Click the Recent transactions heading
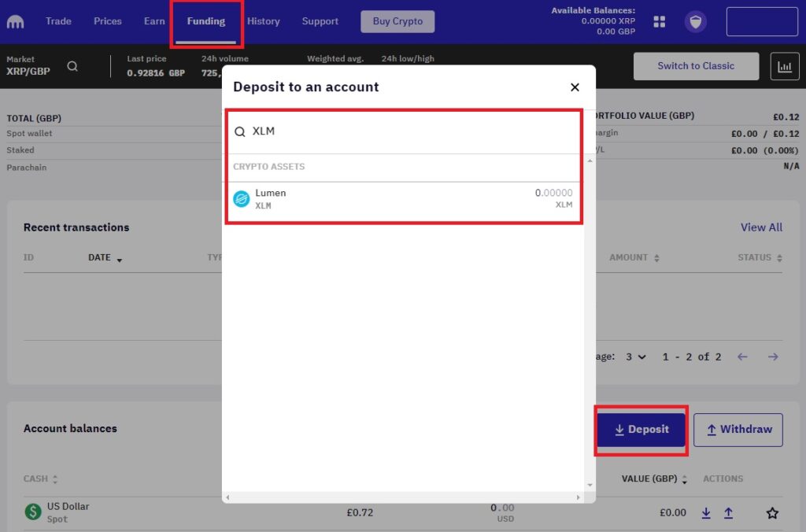The width and height of the screenshot is (806, 532). coord(76,227)
